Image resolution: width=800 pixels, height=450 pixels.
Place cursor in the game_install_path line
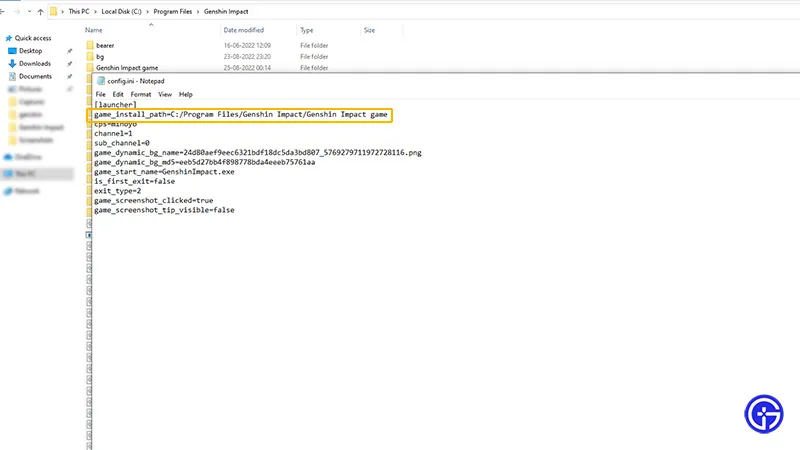(240, 115)
